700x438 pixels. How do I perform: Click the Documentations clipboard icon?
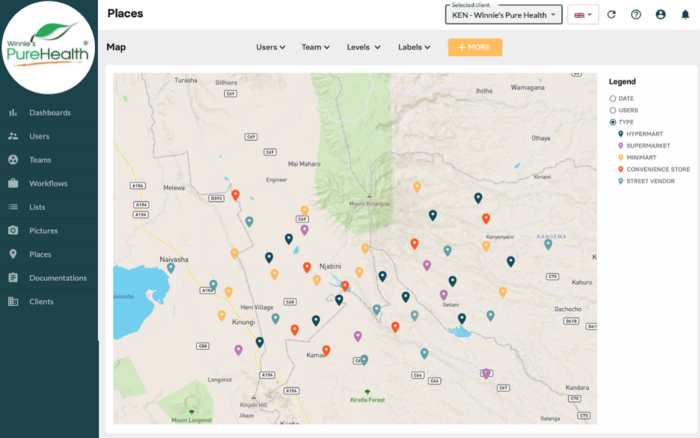point(13,278)
